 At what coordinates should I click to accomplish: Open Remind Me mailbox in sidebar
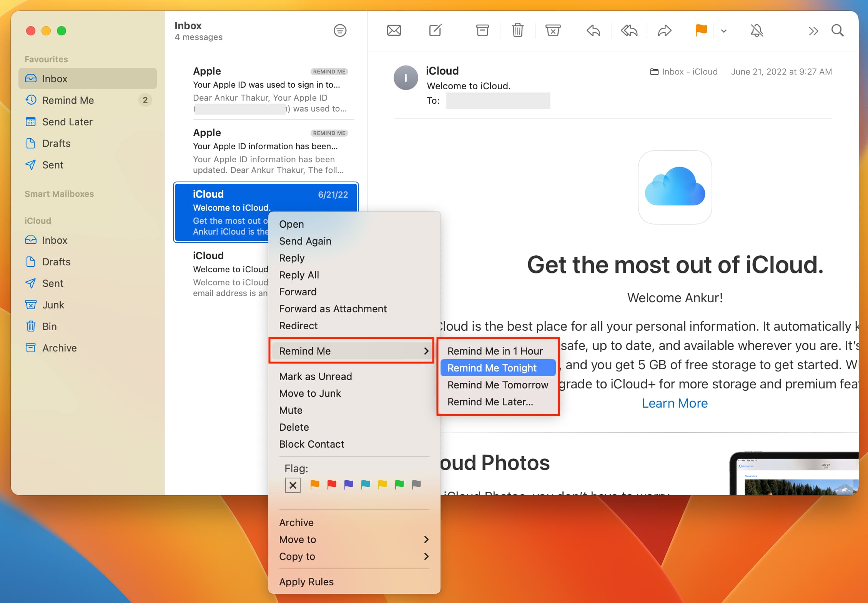[88, 100]
